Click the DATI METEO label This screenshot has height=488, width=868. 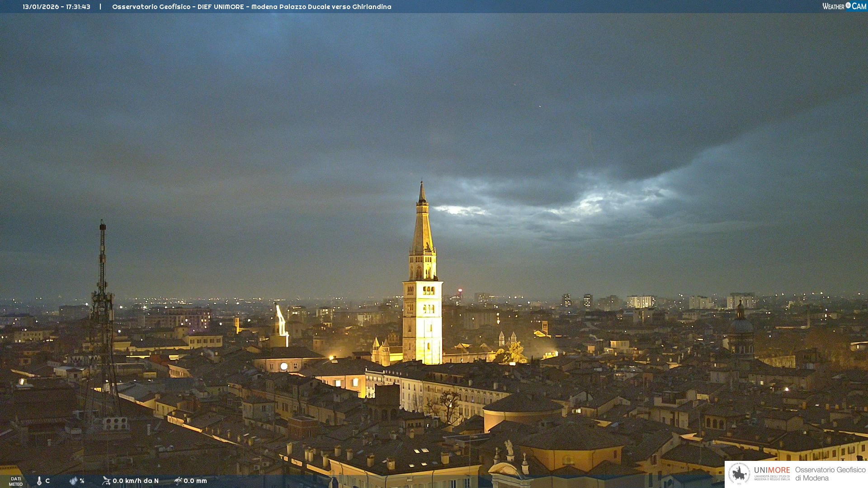16,481
